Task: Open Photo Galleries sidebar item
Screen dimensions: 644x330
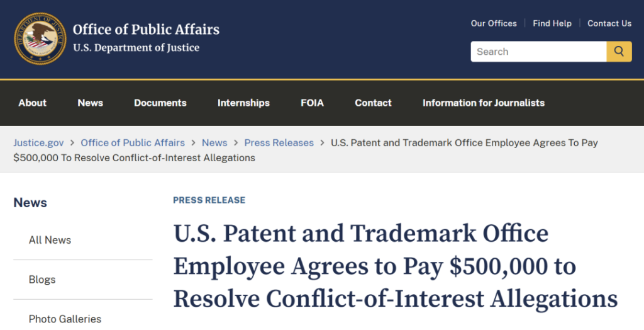Action: 65,319
